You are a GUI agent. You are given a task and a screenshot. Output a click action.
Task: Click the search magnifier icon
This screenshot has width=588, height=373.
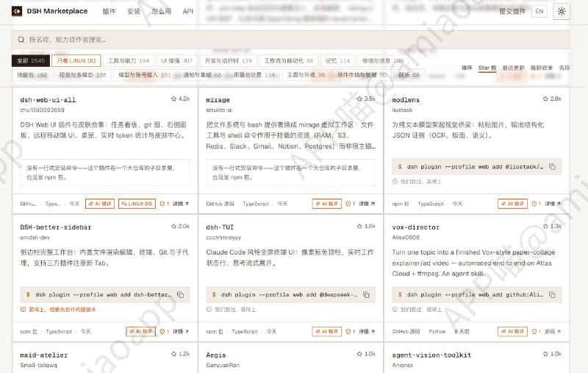[21, 40]
